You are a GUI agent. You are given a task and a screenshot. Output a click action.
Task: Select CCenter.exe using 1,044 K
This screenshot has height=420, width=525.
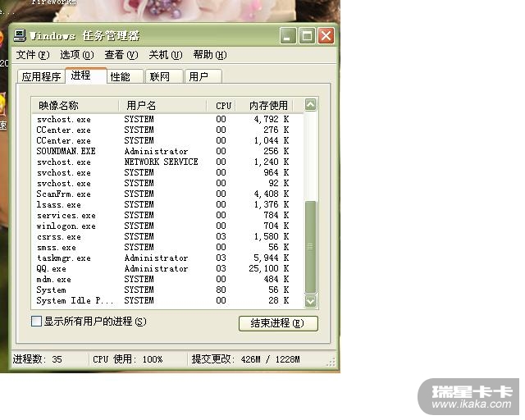click(x=167, y=140)
